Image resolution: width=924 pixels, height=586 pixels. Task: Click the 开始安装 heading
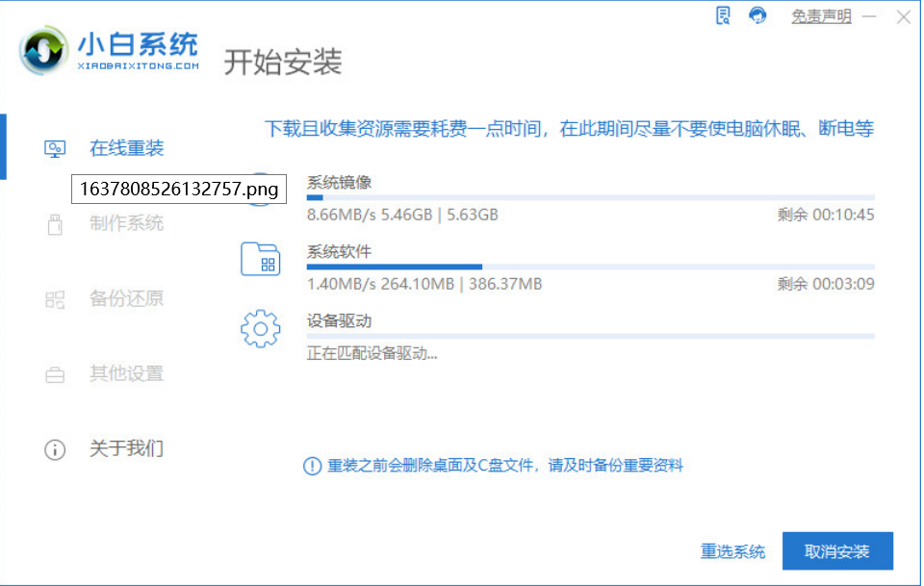click(x=283, y=62)
